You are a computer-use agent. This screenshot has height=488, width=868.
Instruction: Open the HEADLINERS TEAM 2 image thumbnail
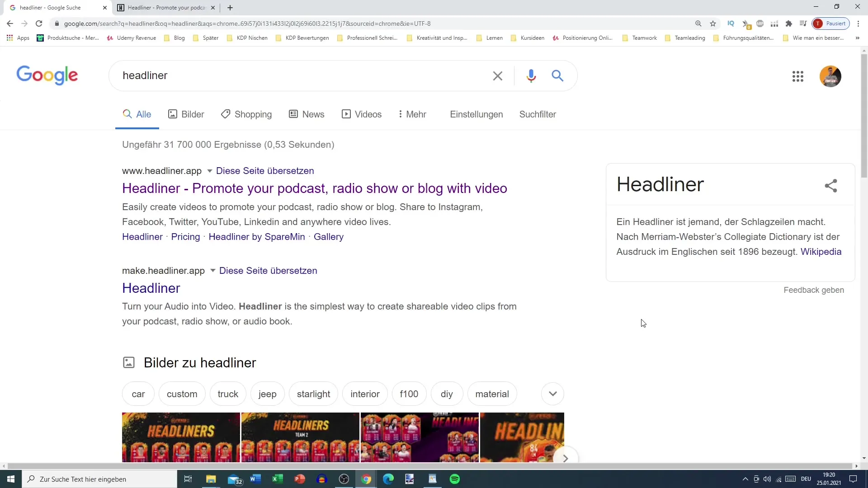300,437
